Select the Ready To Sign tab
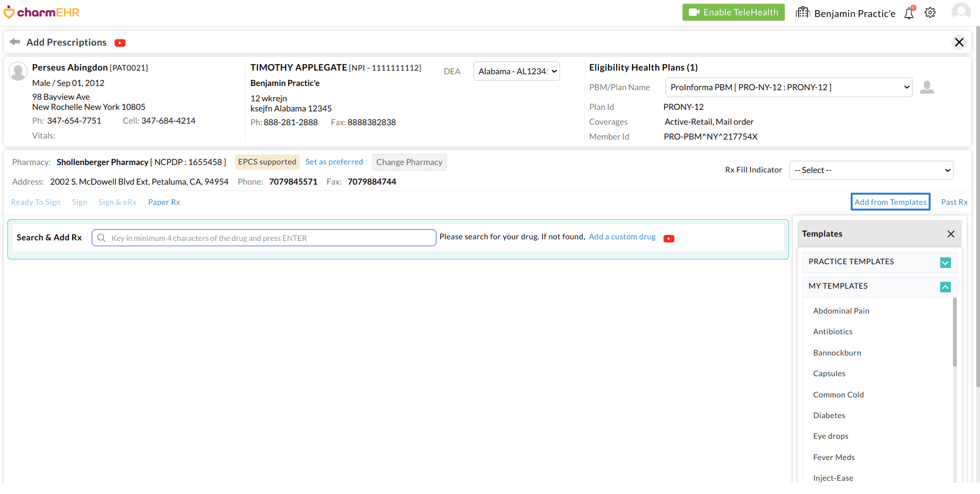This screenshot has height=494, width=980. coord(35,202)
